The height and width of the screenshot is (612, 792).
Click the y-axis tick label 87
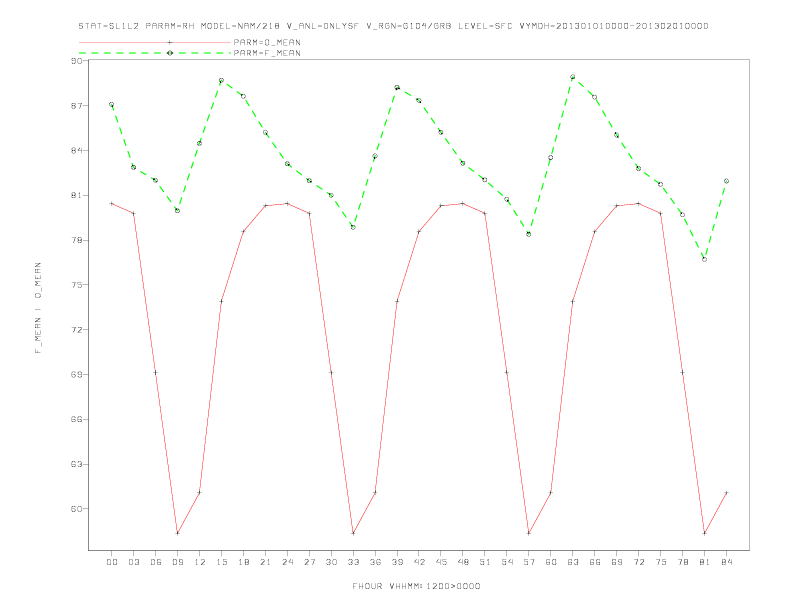point(77,106)
